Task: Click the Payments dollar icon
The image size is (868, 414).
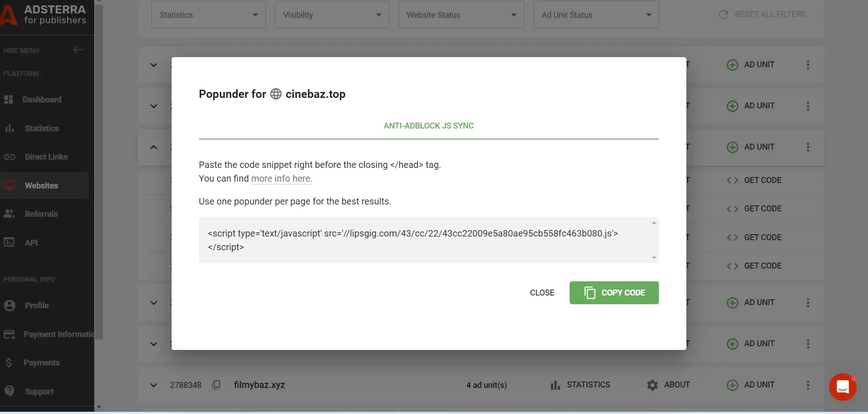Action: (x=9, y=363)
